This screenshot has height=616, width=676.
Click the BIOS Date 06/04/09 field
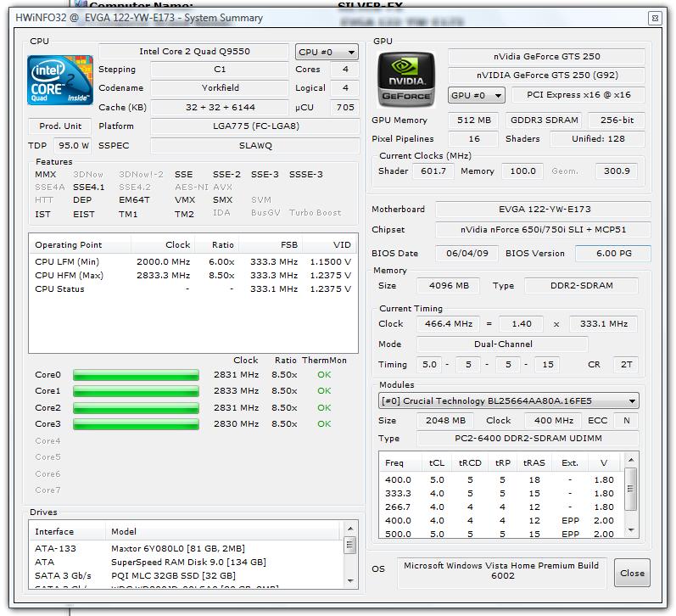click(x=466, y=254)
